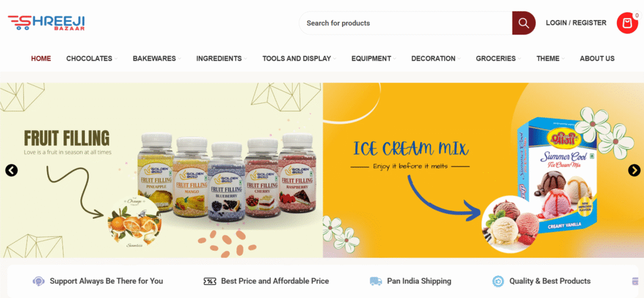Click the quality badge icon

(x=498, y=281)
